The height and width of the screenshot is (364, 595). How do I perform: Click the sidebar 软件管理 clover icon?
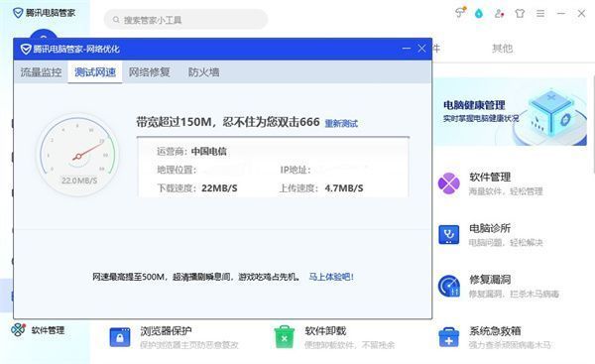coord(18,330)
